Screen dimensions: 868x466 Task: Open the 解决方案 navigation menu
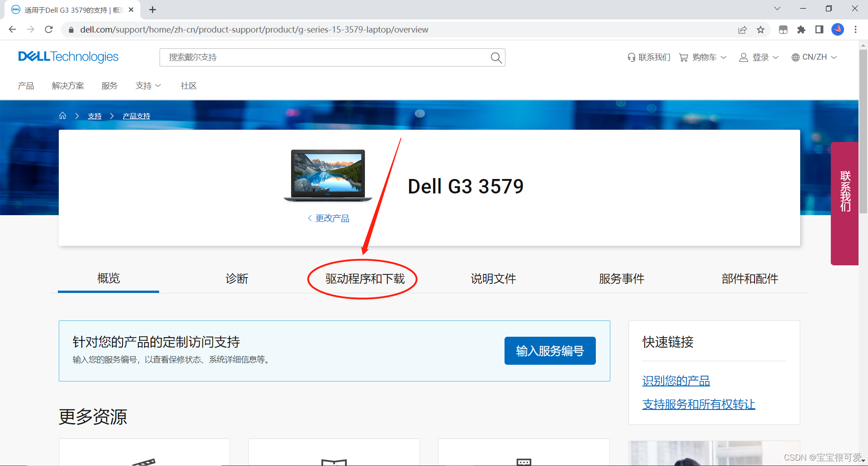point(68,85)
